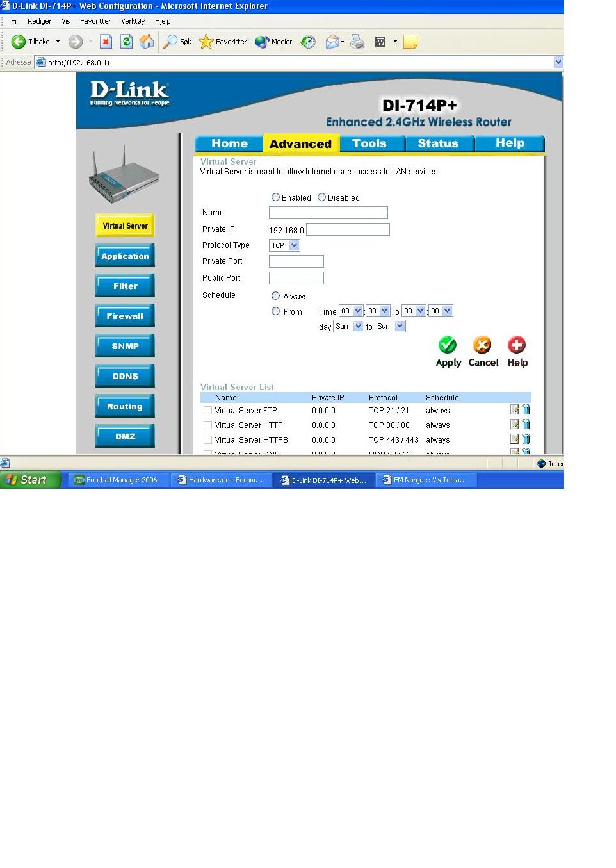This screenshot has height=868, width=616.
Task: Edit the Virtual Server HTTP entry icon
Action: [x=514, y=424]
